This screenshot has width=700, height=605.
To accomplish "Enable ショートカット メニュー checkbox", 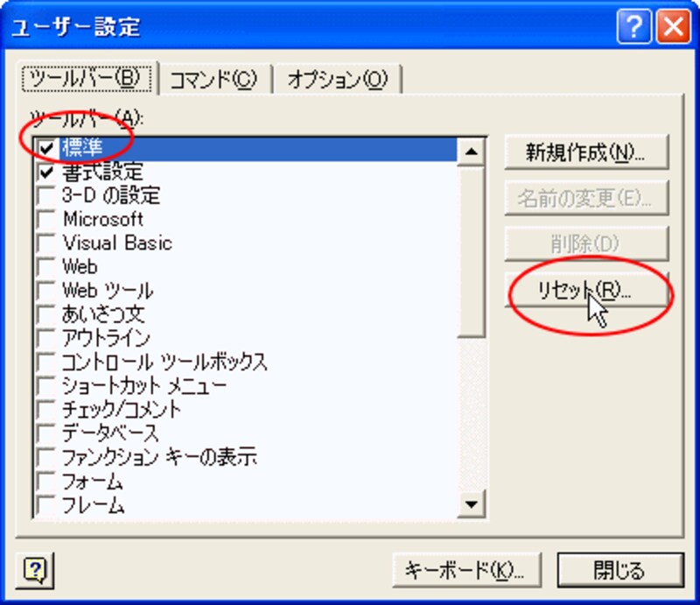I will [x=46, y=386].
